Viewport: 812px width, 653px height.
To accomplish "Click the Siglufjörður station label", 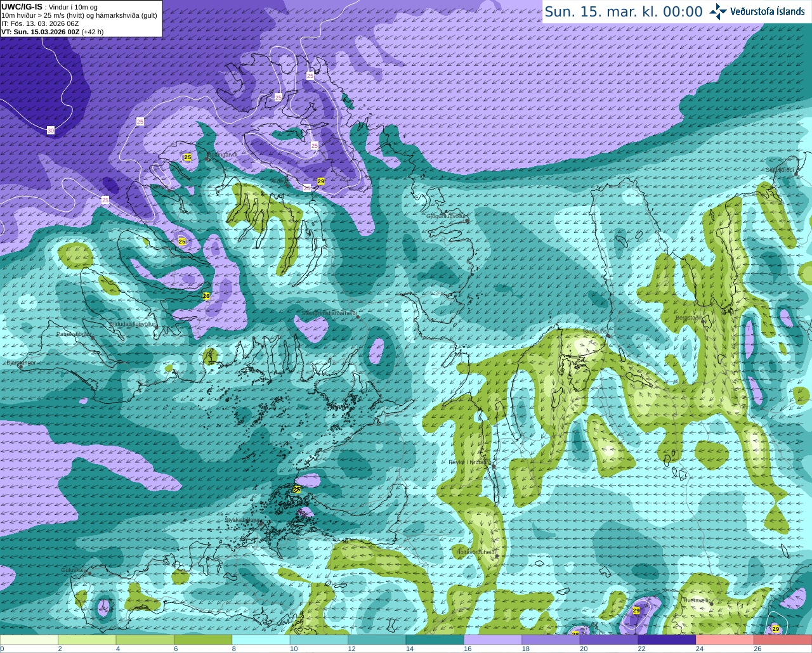I will click(780, 170).
